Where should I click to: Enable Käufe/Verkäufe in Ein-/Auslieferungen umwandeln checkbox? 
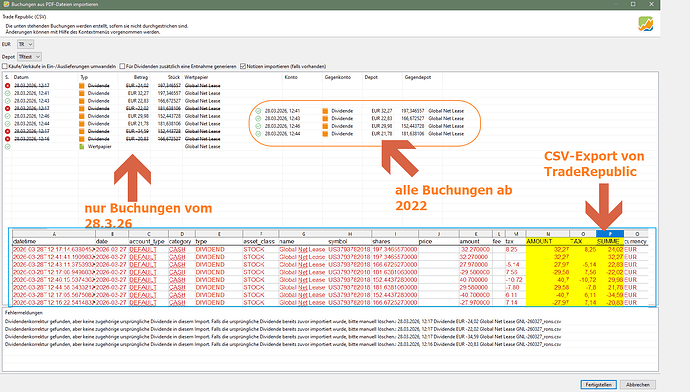click(5, 66)
